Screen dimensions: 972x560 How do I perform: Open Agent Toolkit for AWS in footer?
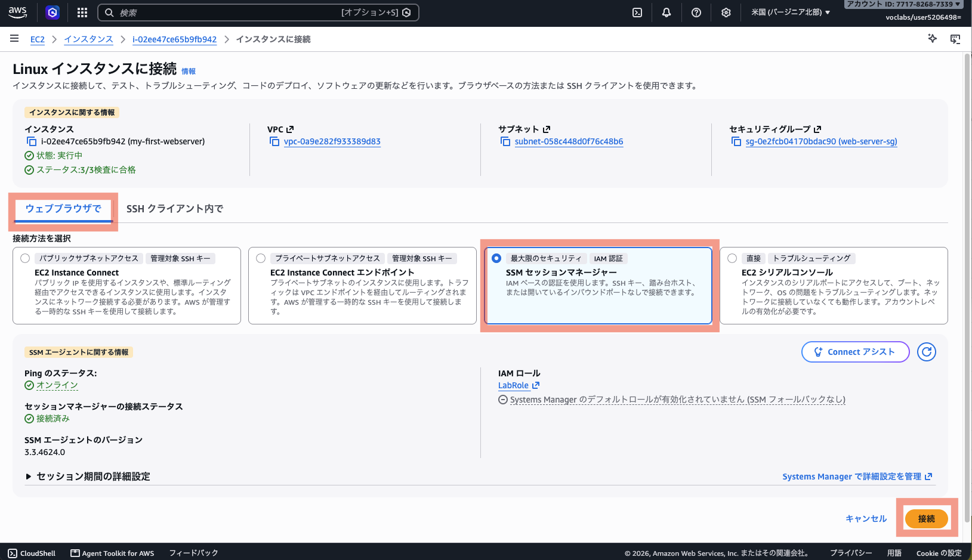point(112,553)
